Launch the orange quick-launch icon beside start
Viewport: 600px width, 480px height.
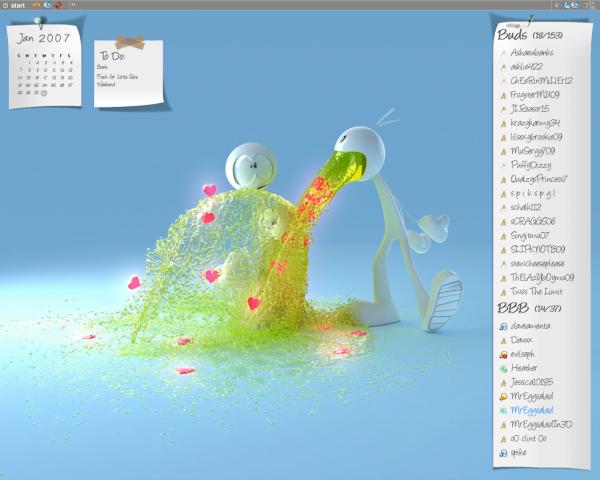(36, 5)
